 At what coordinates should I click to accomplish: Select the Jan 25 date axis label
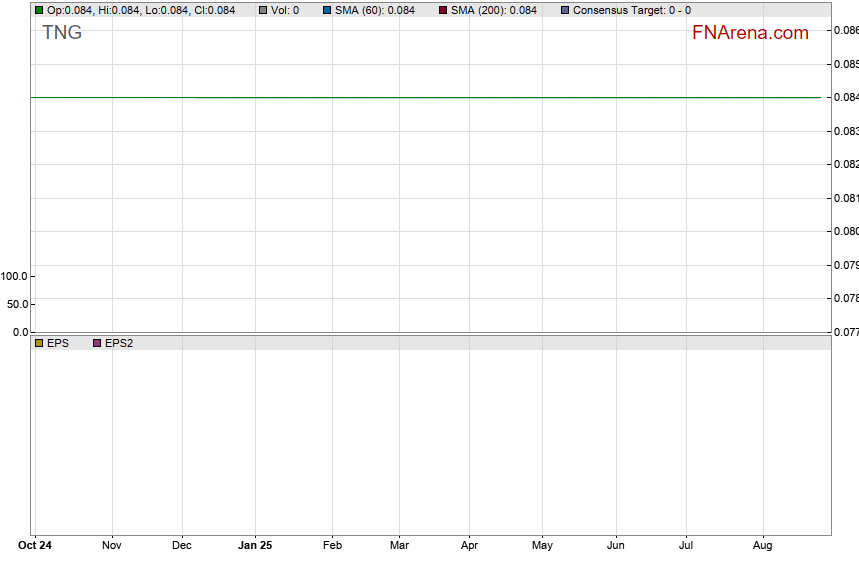tap(255, 546)
